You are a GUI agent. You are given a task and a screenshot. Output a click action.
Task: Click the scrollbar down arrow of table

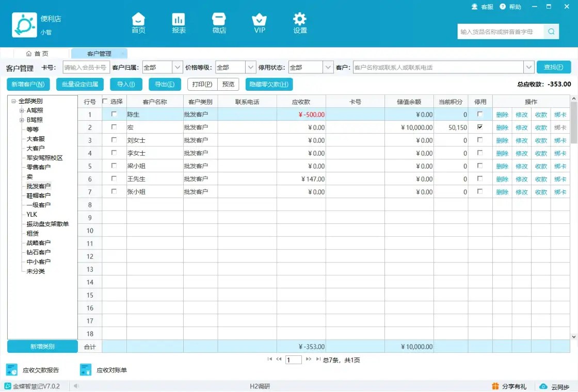tap(573, 336)
